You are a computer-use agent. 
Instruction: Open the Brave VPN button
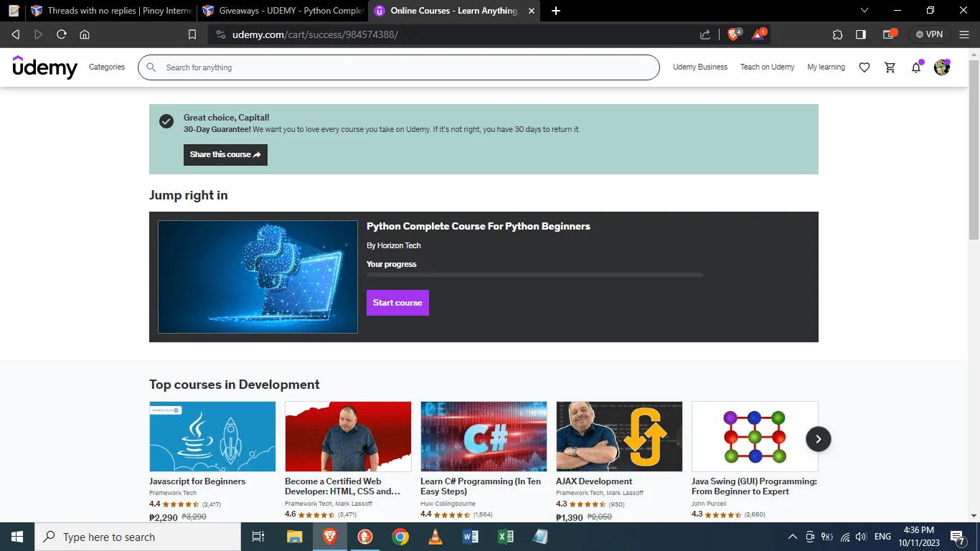point(930,34)
